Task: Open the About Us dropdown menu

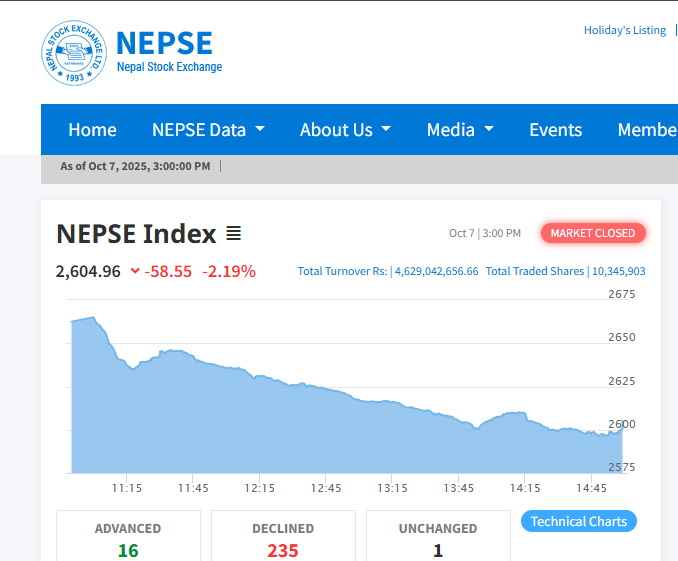Action: tap(345, 130)
